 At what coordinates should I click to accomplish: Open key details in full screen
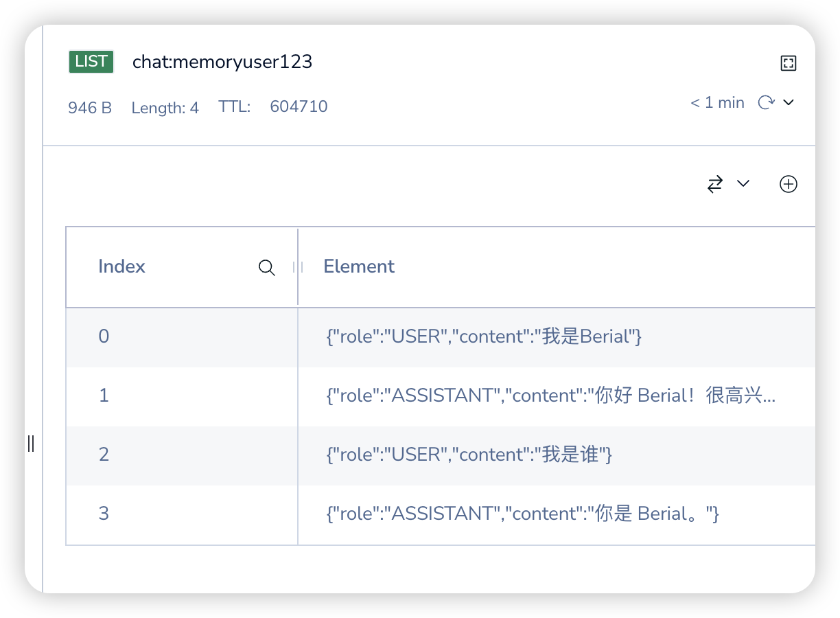point(789,63)
